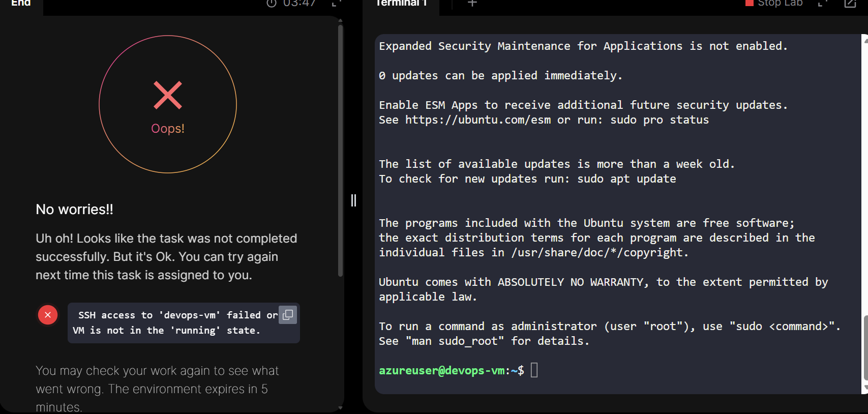868x414 pixels.
Task: Open terminal in new window icon
Action: click(x=850, y=4)
